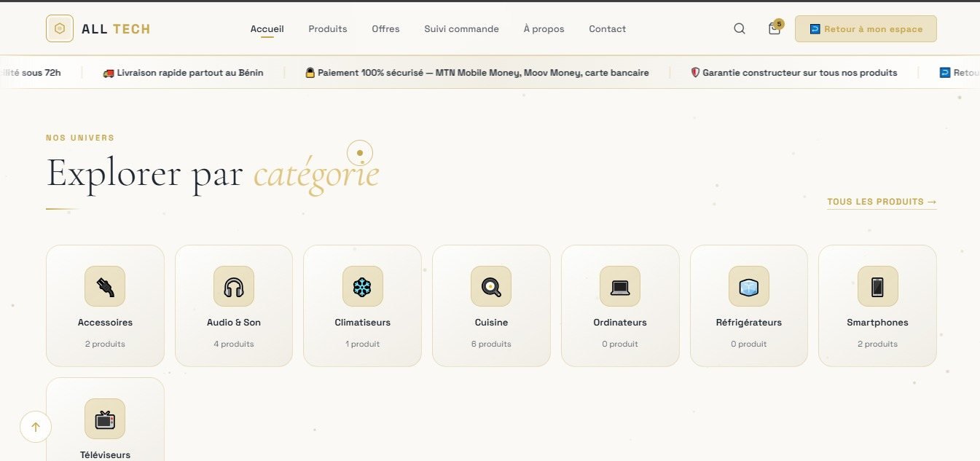Screen dimensions: 980x461
Task: Click the Accessoires cable icon
Action: pos(105,286)
